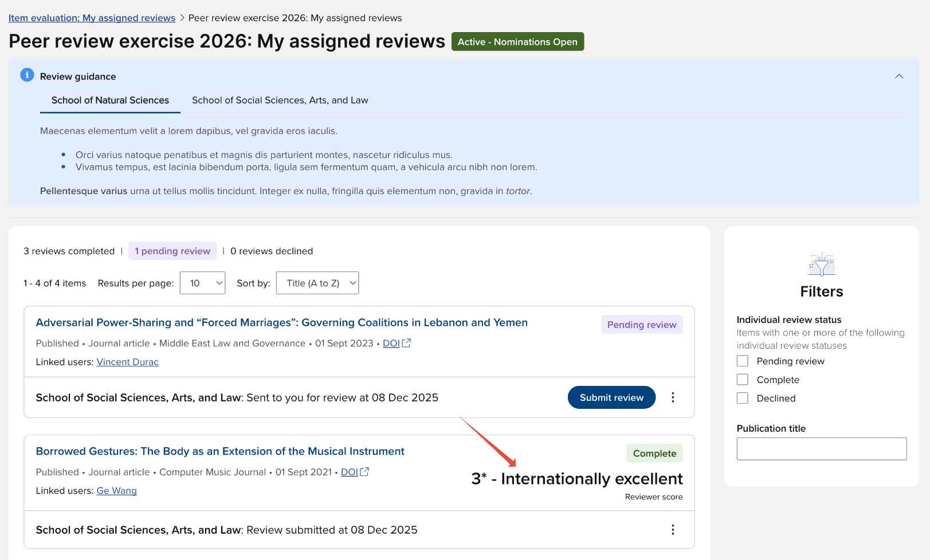Open Vincent Durac linked user profile

(127, 362)
